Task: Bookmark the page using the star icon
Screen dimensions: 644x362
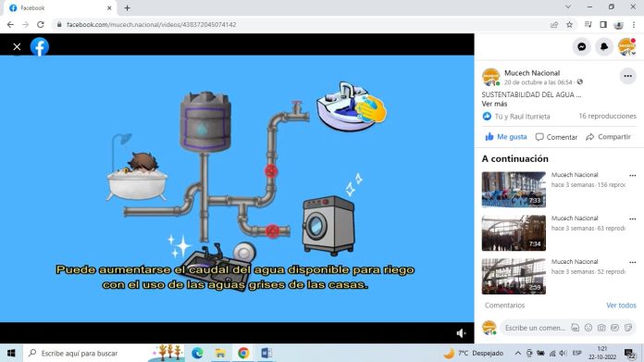Action: click(569, 25)
